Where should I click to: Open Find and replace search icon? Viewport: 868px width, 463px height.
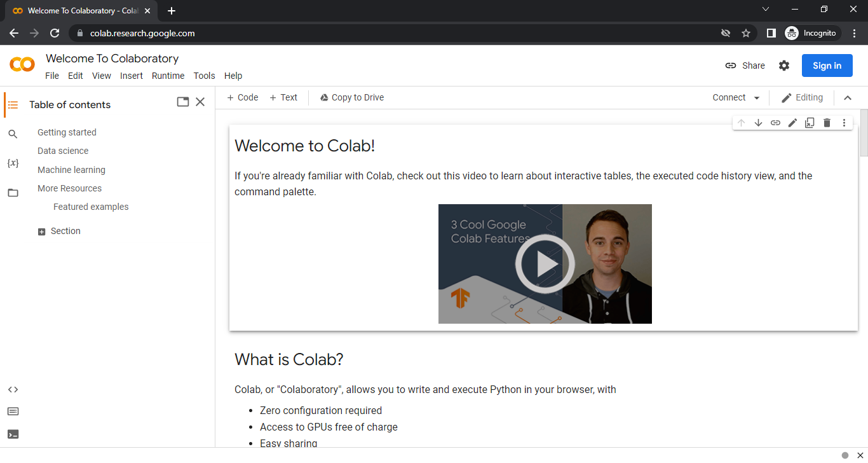(13, 134)
